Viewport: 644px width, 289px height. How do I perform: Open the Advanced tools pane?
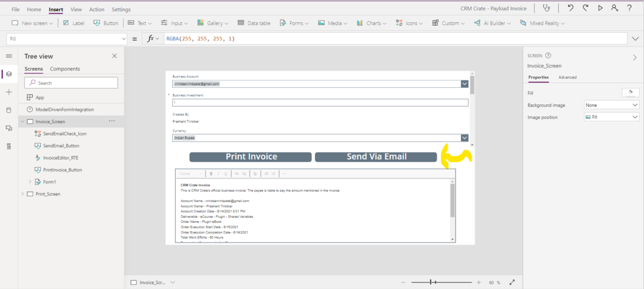tap(9, 146)
